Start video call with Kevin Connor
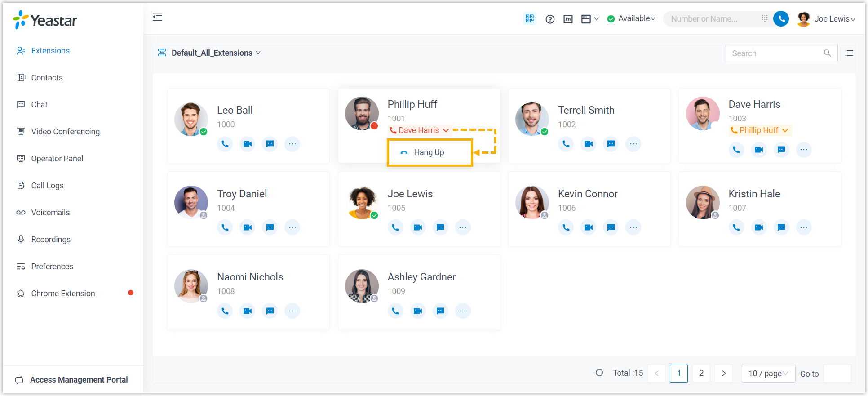Viewport: 868px width, 396px height. click(x=589, y=227)
